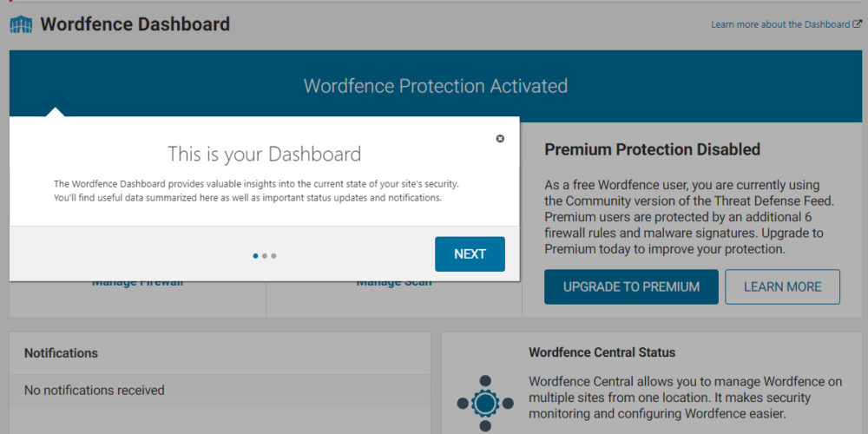The image size is (868, 434).
Task: Click the Wordfence Protection Activated banner
Action: 436,86
